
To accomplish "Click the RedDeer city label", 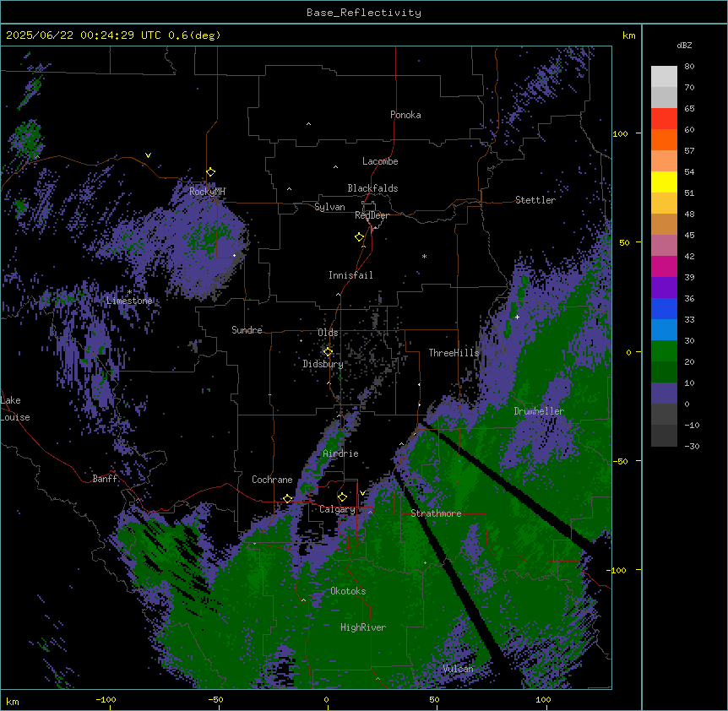I will coord(372,215).
